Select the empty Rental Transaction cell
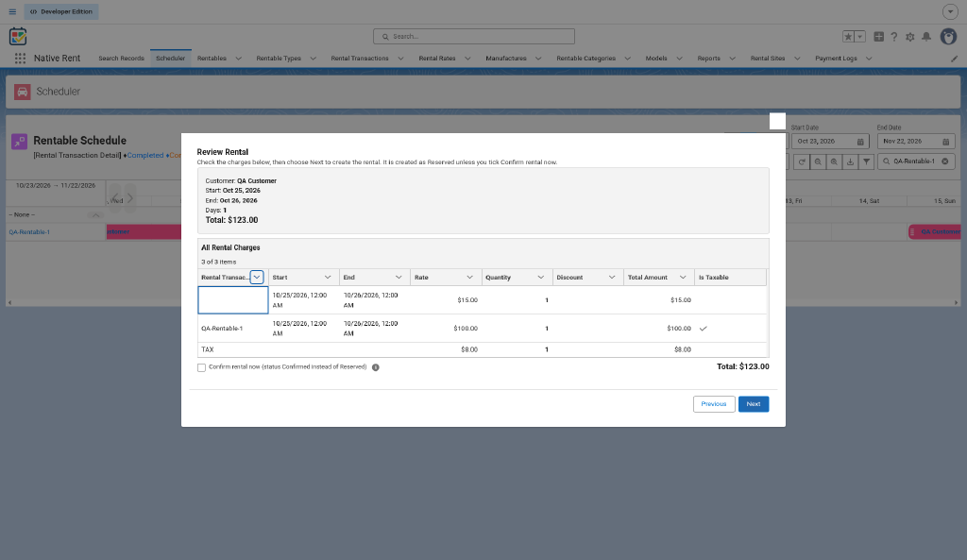This screenshot has height=560, width=967. pos(233,300)
